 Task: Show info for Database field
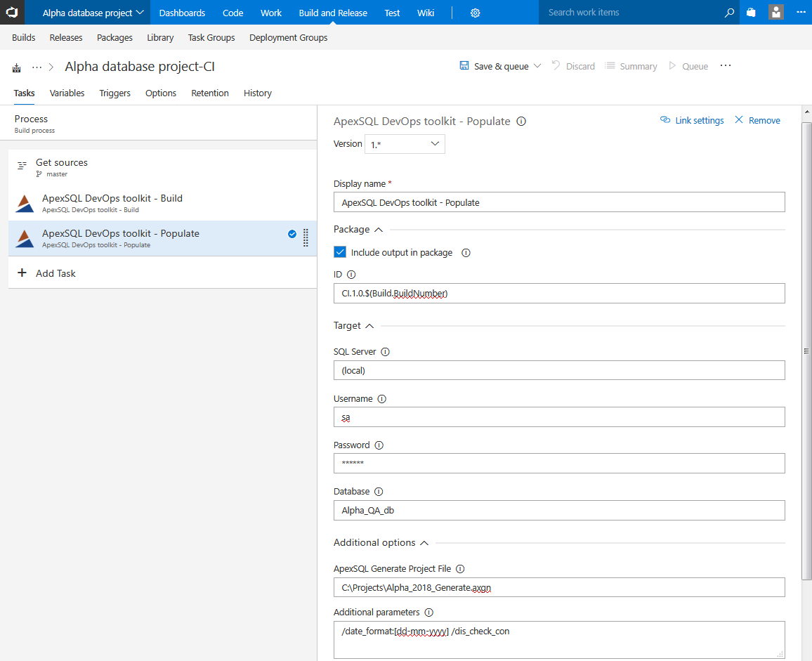click(379, 492)
